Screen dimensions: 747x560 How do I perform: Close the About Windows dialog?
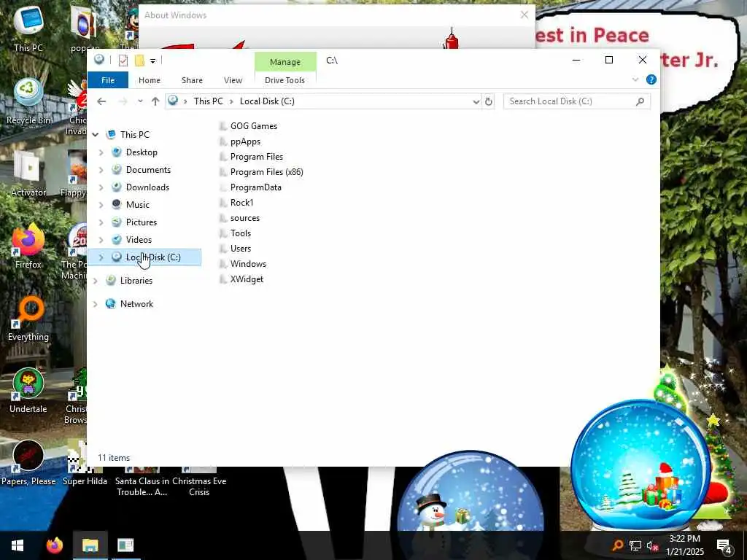(524, 15)
